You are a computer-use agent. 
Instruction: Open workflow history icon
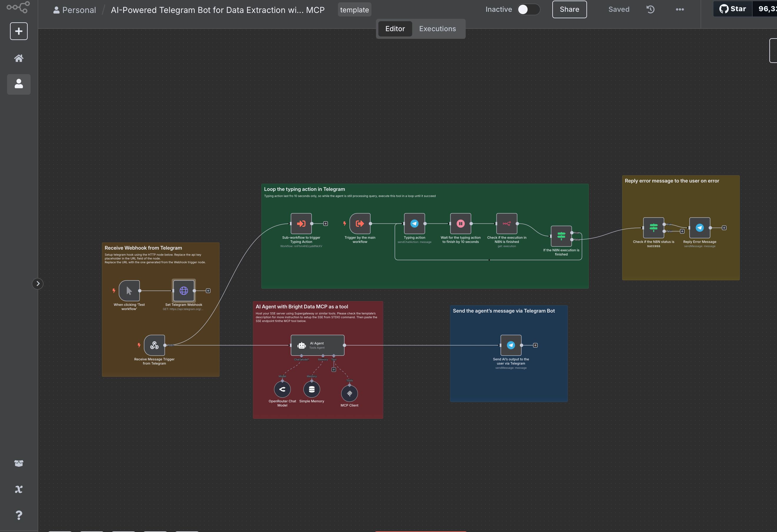click(x=650, y=9)
